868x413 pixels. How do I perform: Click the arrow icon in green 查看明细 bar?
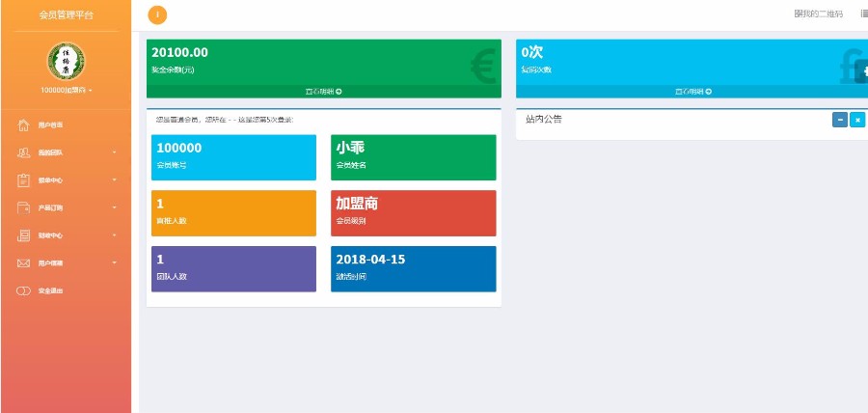(339, 92)
